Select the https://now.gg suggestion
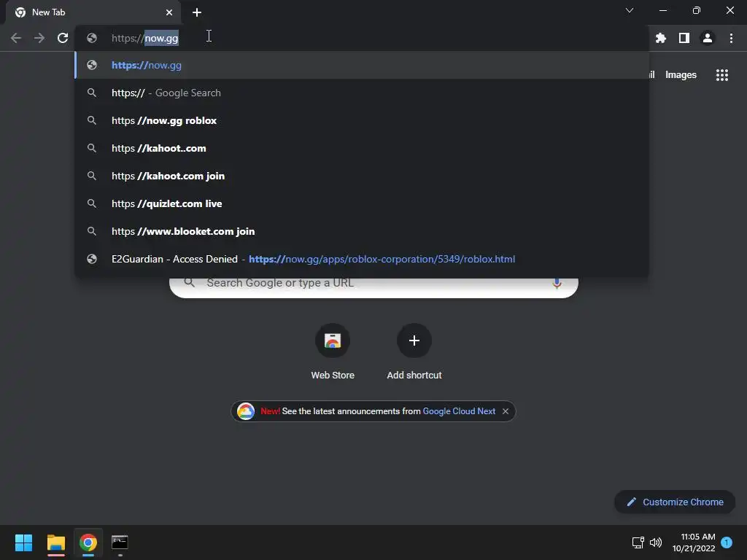 [x=362, y=65]
